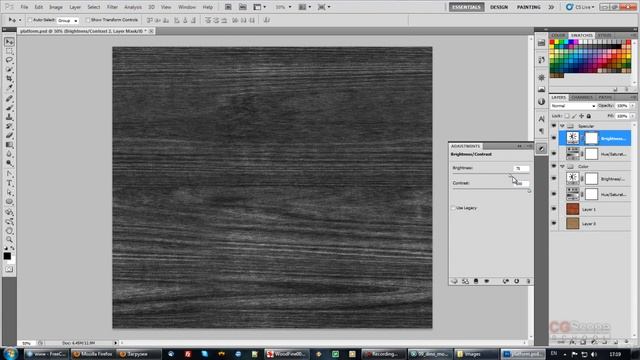Click the Brightness value field

[521, 168]
